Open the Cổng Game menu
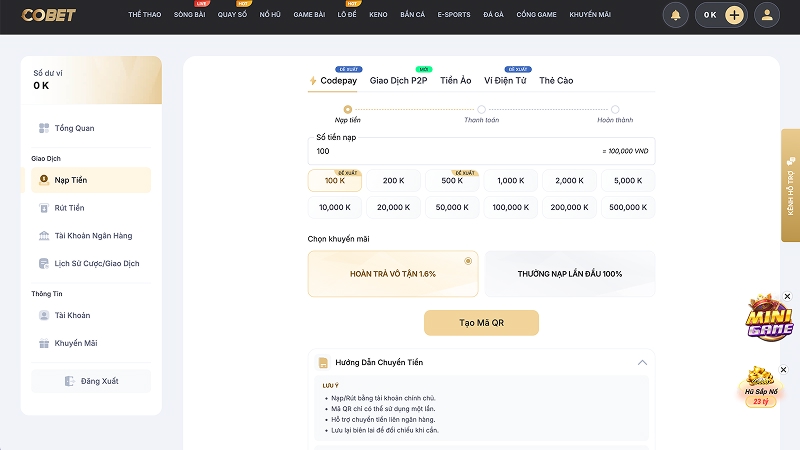The height and width of the screenshot is (450, 800). tap(537, 15)
